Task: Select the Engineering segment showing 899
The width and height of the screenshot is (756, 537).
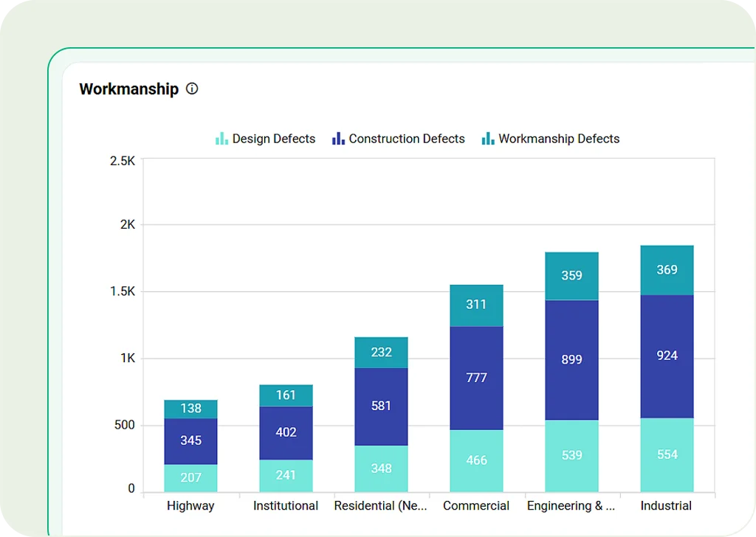Action: (x=571, y=360)
